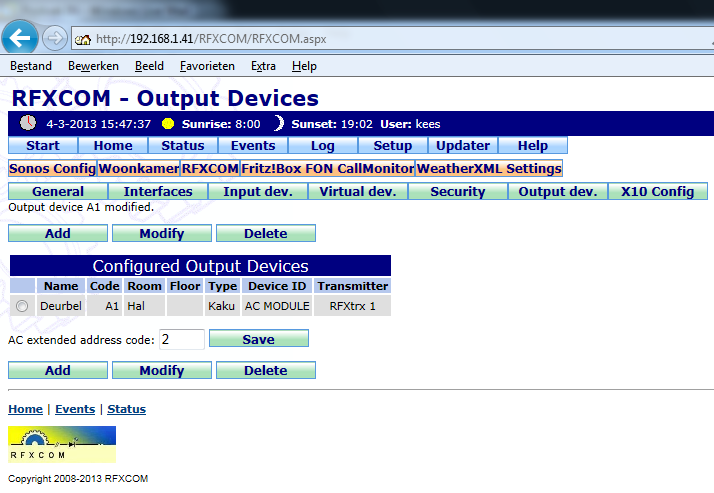
Task: Click the Kaku type cell
Action: point(223,306)
